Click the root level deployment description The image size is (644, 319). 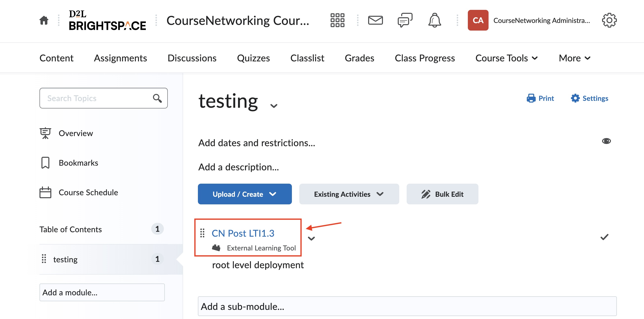pyautogui.click(x=258, y=265)
